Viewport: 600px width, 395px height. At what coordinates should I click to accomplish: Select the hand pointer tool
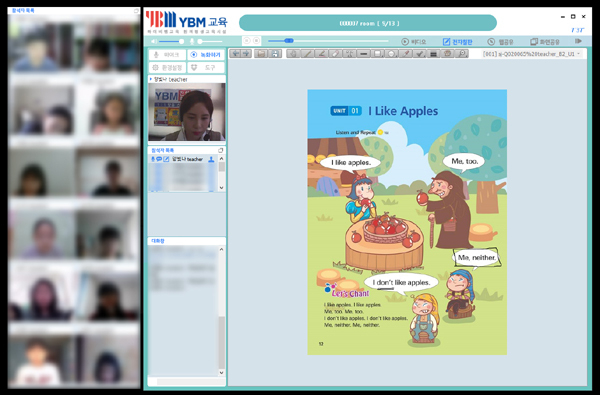click(x=293, y=54)
